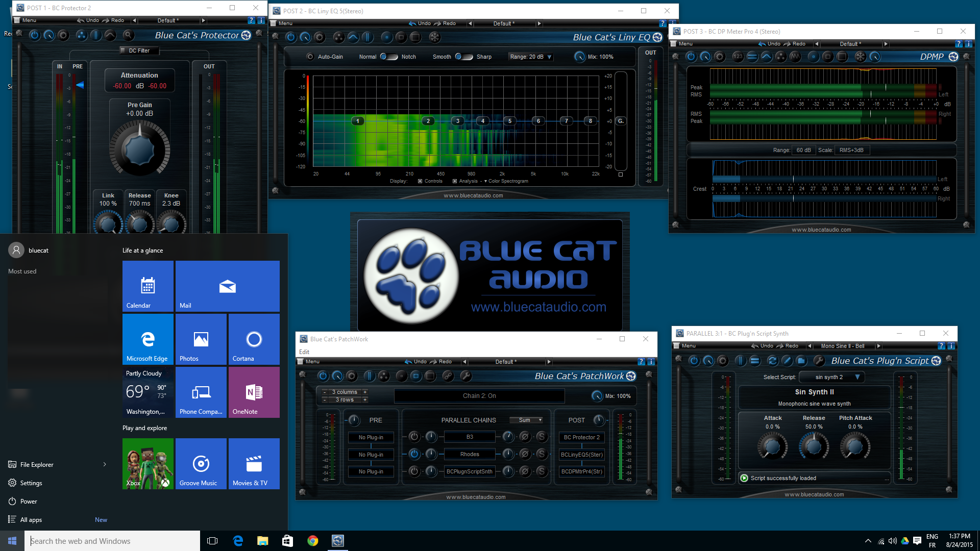Click Liny EQ band 4 handle

[482, 121]
